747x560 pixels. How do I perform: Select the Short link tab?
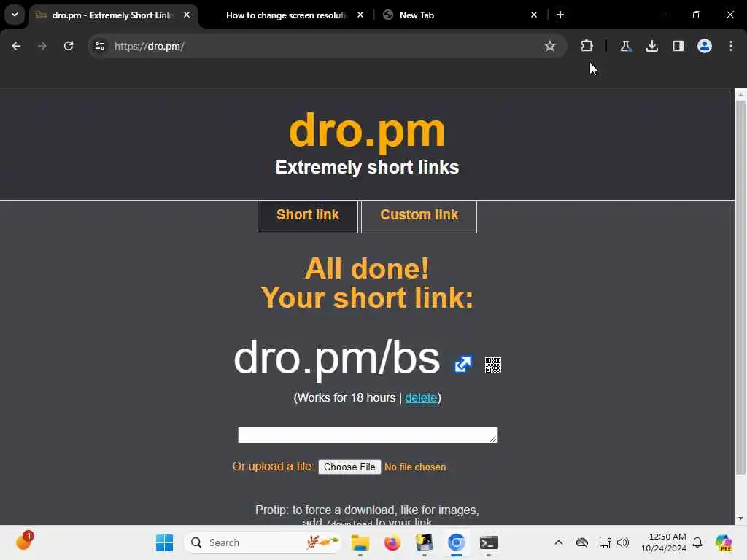click(x=307, y=216)
